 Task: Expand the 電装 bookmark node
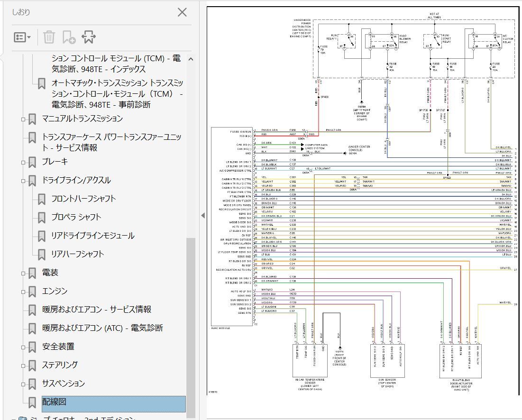(23, 273)
